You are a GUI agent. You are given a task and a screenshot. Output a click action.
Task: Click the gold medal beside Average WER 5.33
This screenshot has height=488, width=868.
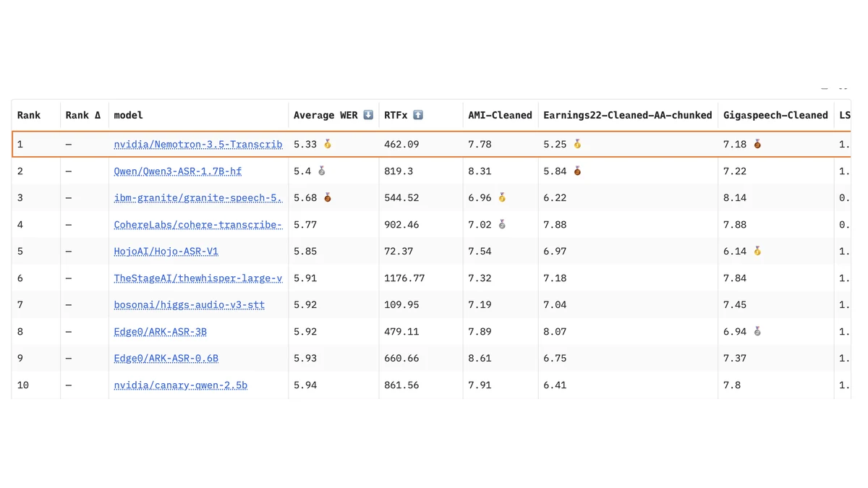328,144
